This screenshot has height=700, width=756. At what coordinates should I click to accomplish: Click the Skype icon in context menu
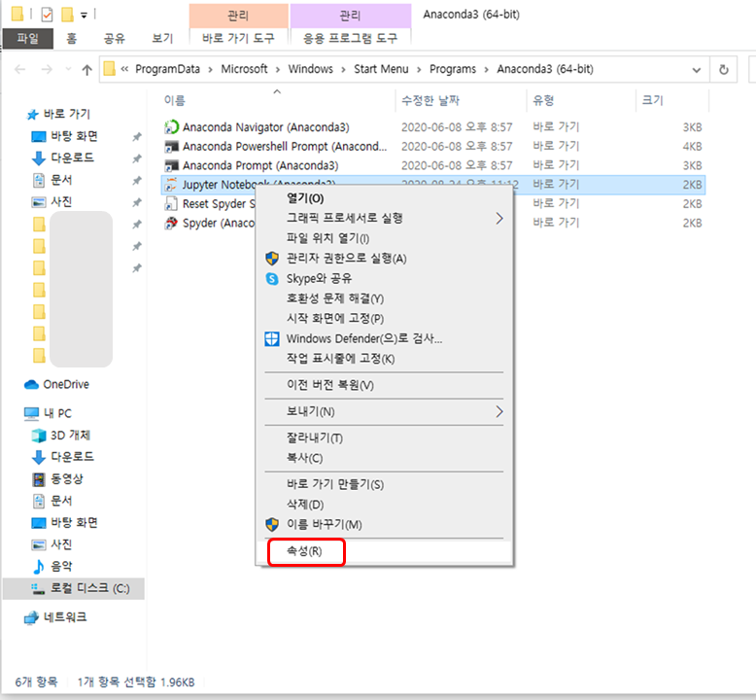[272, 278]
